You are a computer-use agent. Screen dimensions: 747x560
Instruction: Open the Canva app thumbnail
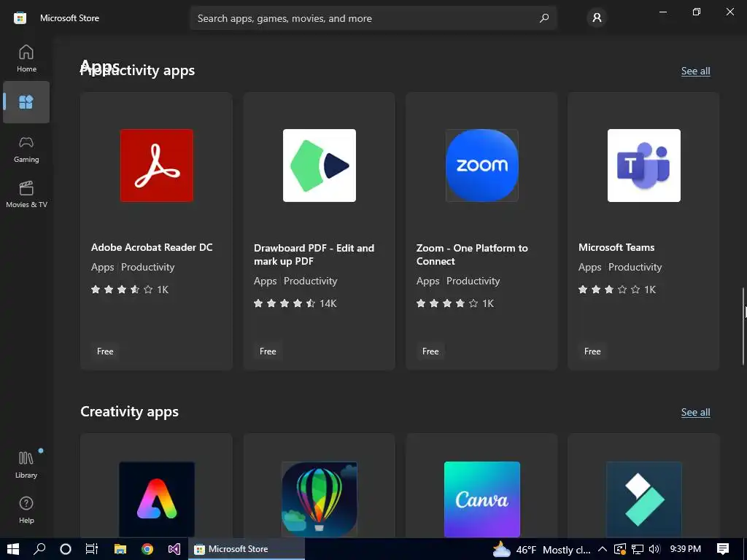(x=481, y=499)
